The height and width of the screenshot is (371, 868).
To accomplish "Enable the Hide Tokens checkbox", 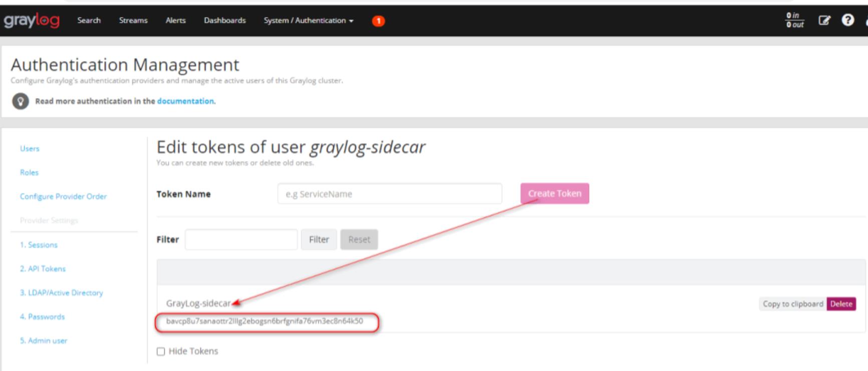I will point(161,351).
